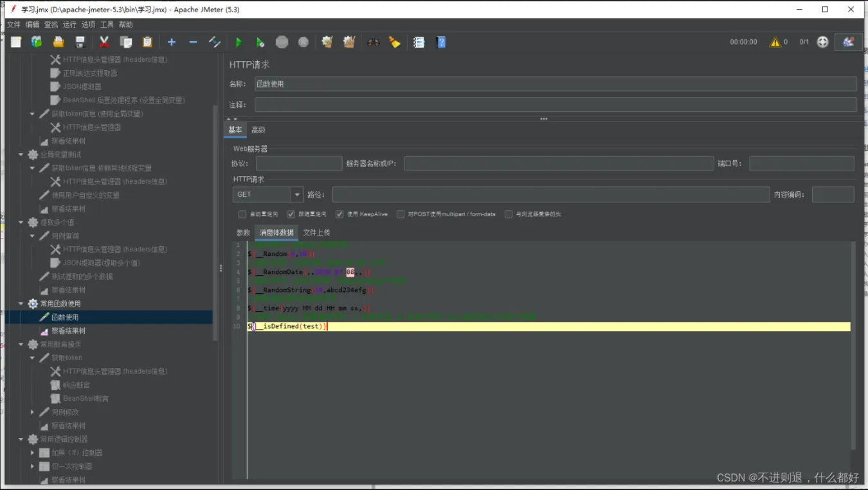The height and width of the screenshot is (490, 868).
Task: Click the remote engines globe icon
Action: coord(822,42)
